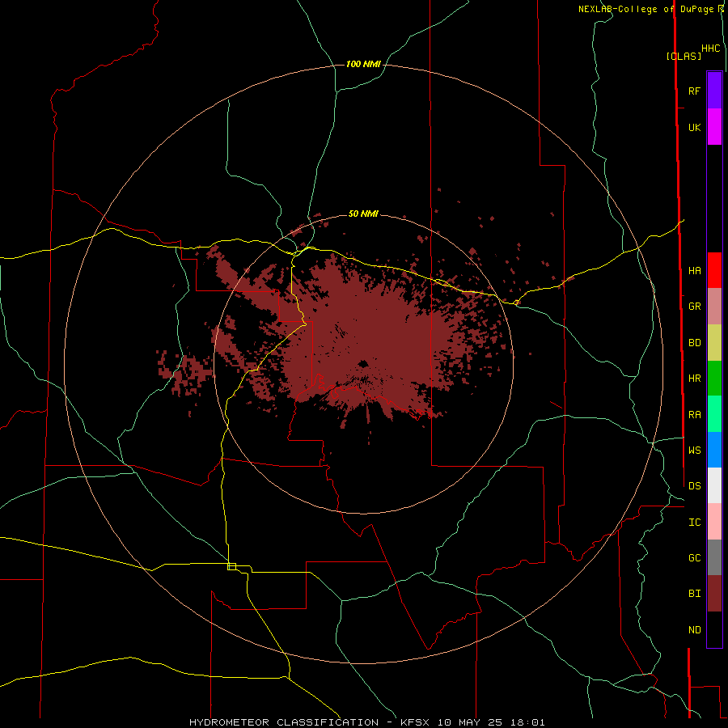Viewport: 728px width, 728px height.
Task: Click the KFSX station identifier
Action: point(415,722)
